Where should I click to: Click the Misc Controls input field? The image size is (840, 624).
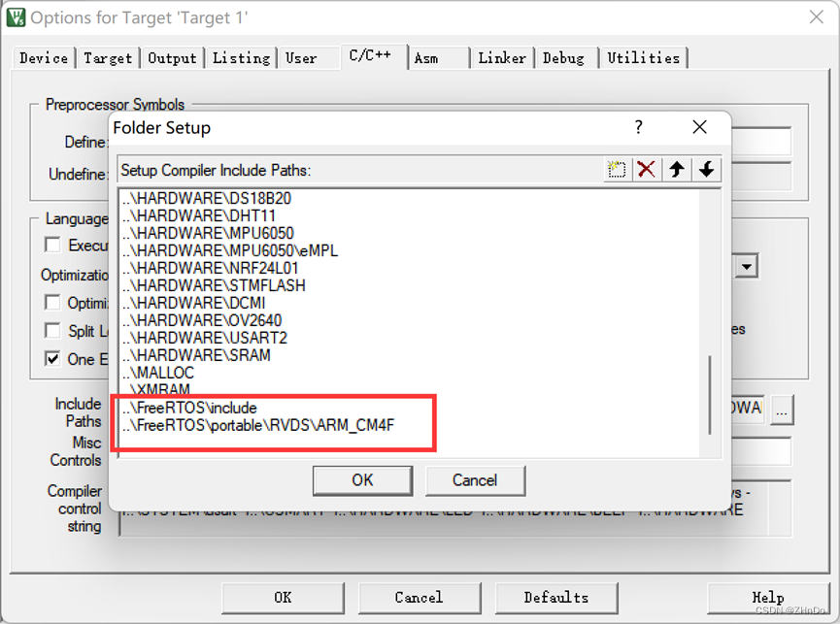point(760,451)
